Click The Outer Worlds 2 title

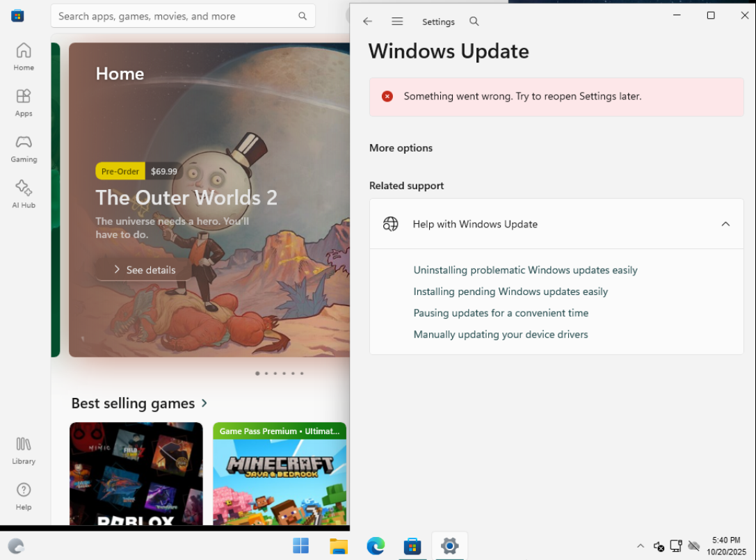[186, 198]
